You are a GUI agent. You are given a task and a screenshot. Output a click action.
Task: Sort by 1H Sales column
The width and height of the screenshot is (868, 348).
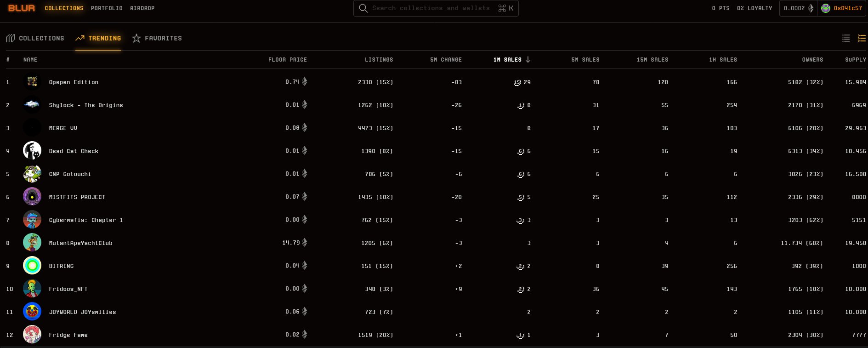[x=723, y=60]
